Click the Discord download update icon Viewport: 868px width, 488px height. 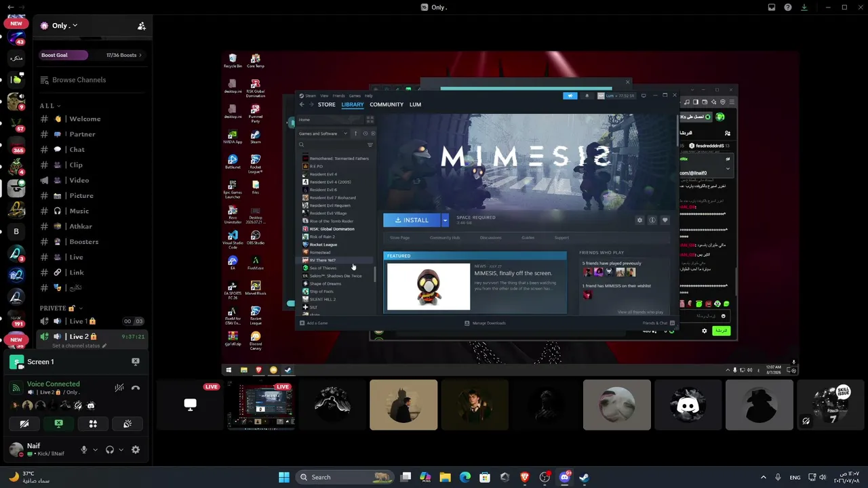tap(804, 7)
